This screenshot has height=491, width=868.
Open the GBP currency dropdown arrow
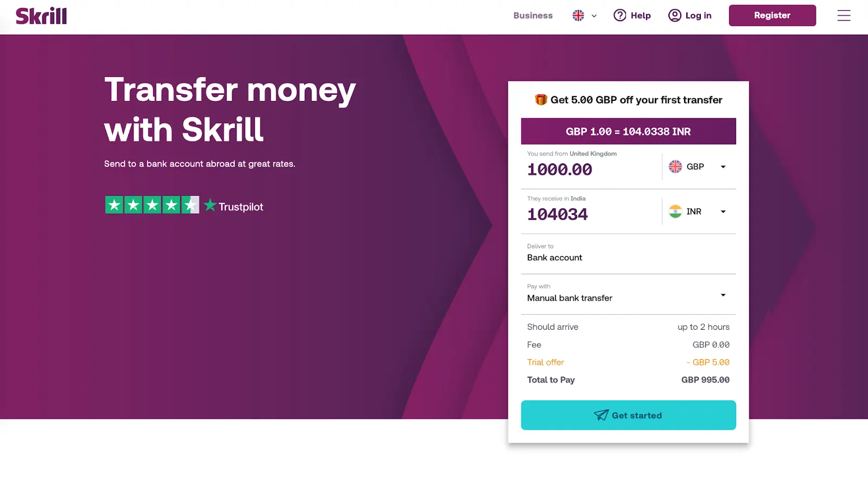[x=723, y=167]
